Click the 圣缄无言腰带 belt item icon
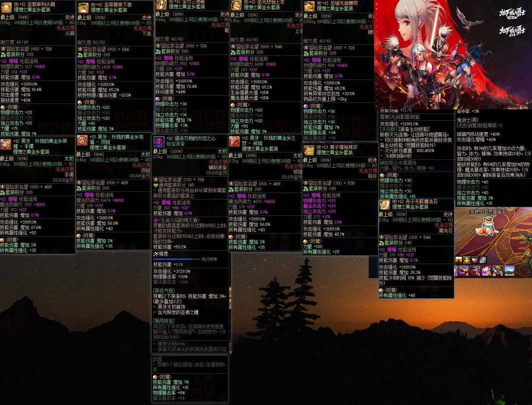 tap(309, 6)
